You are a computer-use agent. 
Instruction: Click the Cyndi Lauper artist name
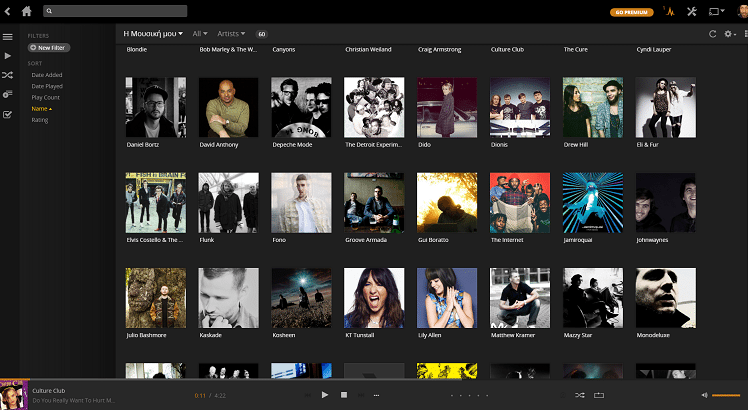(x=654, y=49)
